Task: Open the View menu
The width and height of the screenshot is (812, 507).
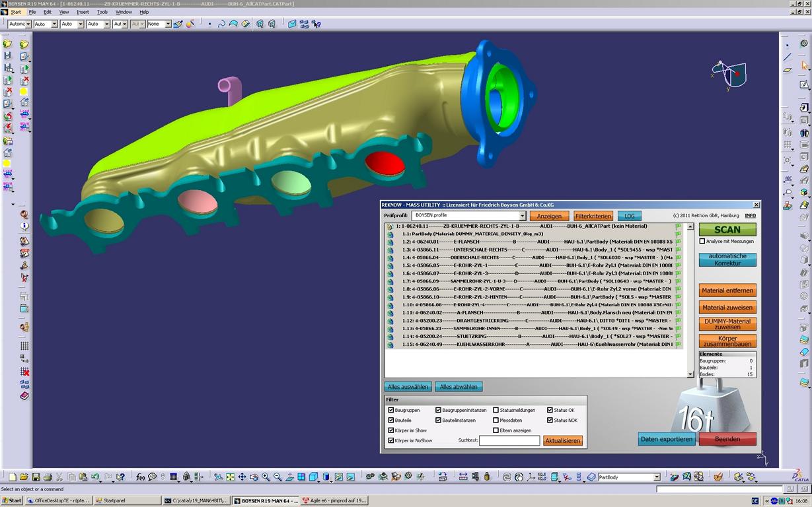Action: [64, 12]
